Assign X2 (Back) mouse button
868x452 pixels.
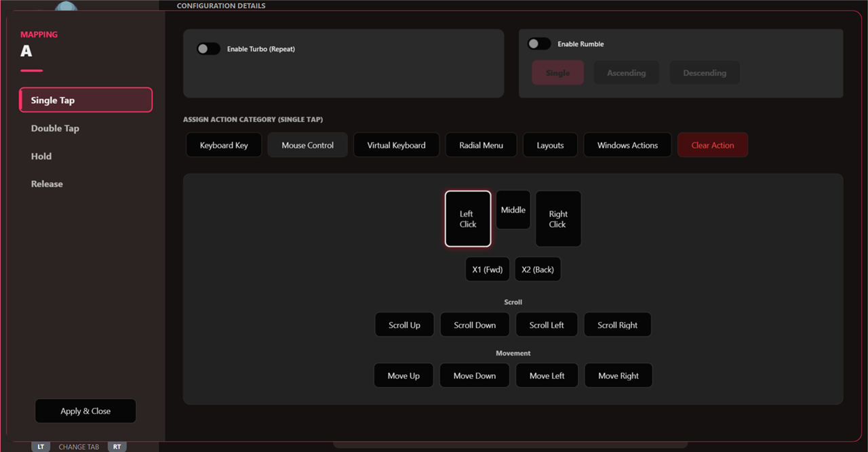pyautogui.click(x=538, y=269)
